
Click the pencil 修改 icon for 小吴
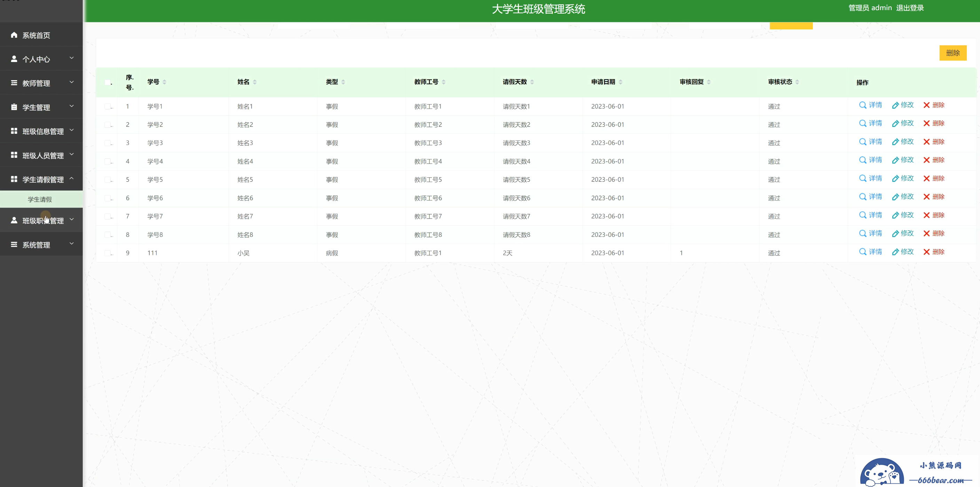coord(895,252)
